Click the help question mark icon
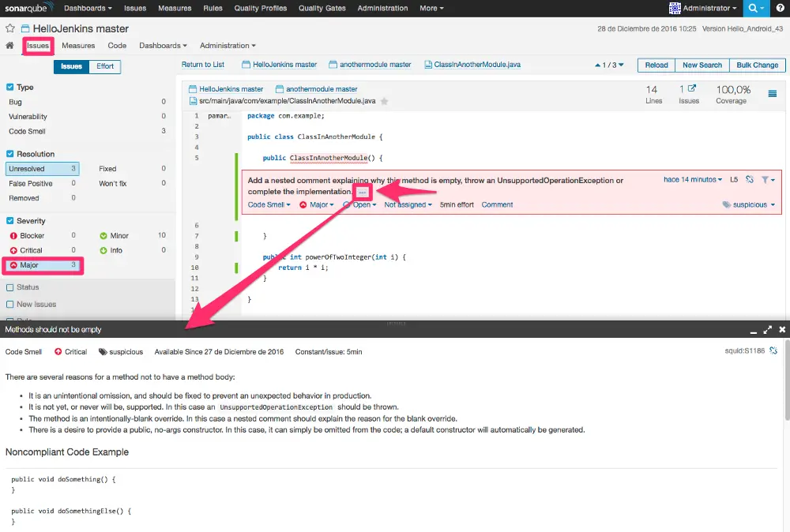Screen dimensions: 790x532 click(x=780, y=8)
